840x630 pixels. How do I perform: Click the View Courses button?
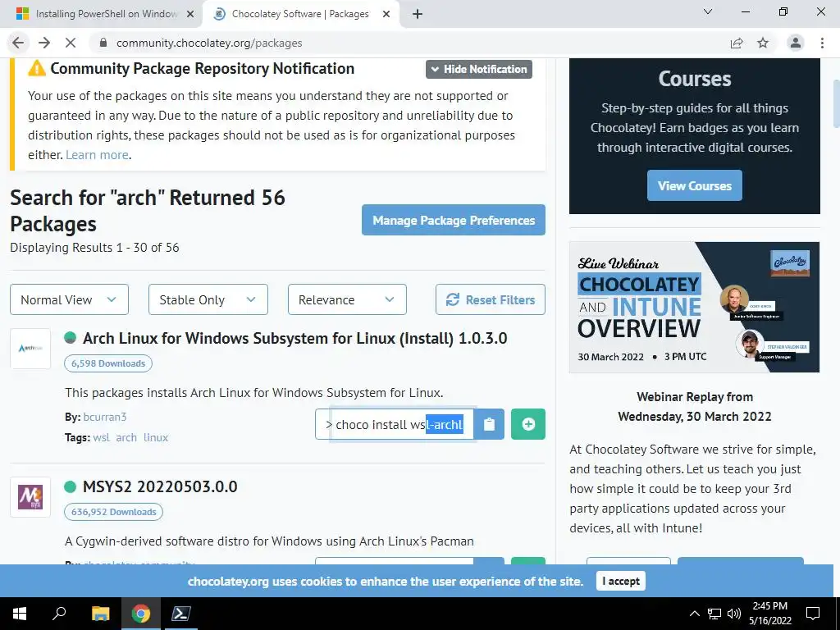coord(694,185)
